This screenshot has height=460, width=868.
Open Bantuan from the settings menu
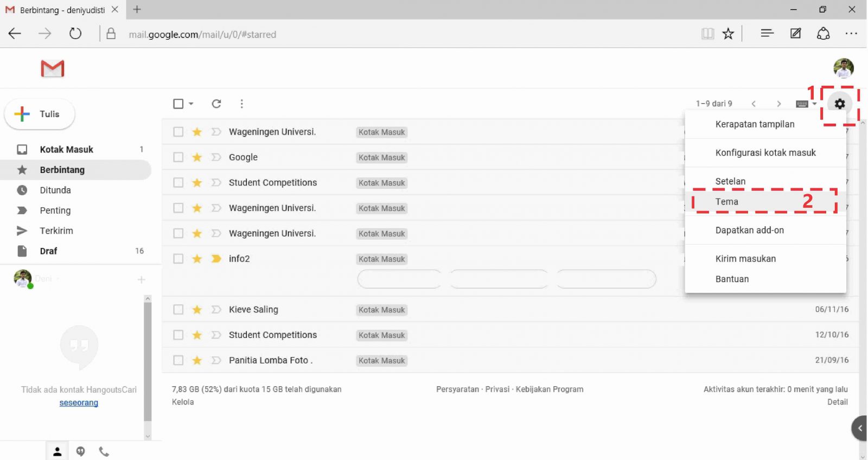(x=765, y=279)
